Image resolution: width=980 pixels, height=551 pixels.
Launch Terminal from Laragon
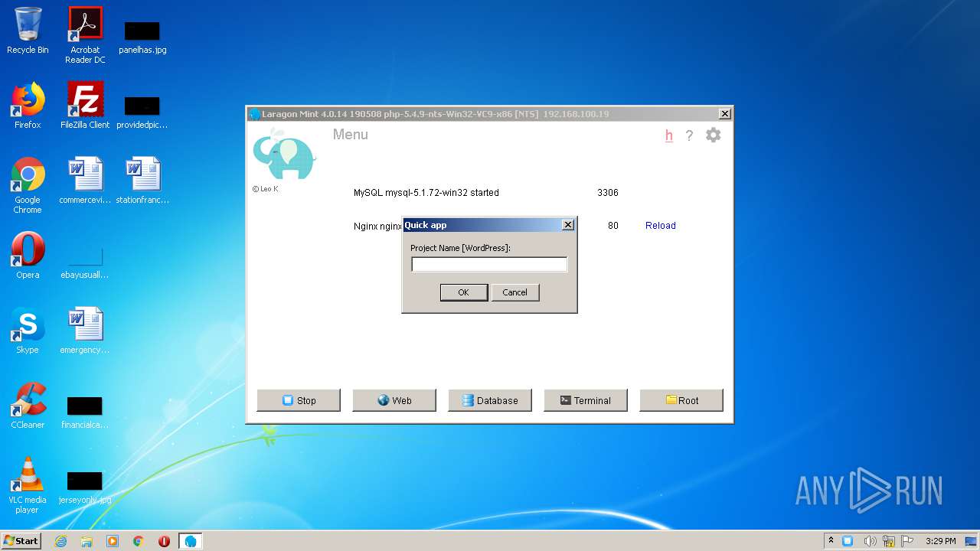(x=586, y=400)
